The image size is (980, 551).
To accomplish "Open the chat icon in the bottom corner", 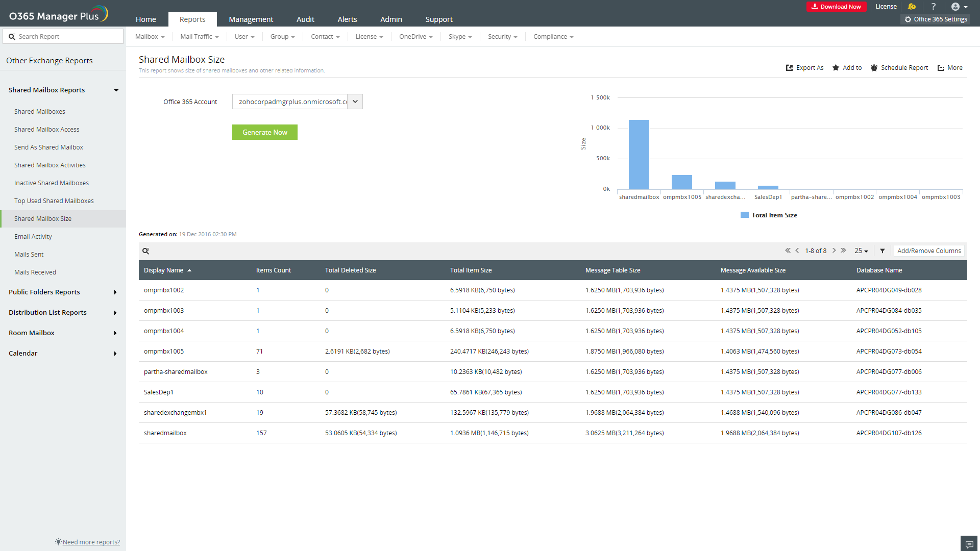I will 969,544.
